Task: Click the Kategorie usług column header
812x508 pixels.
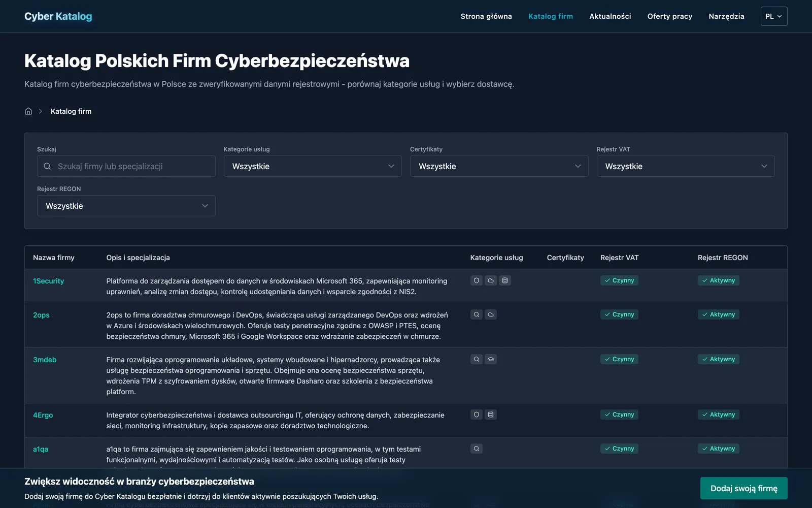Action: tap(496, 258)
